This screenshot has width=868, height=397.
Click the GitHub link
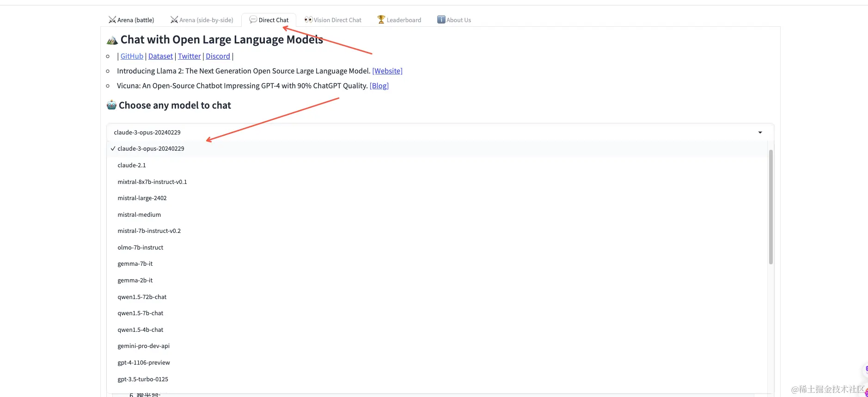132,56
